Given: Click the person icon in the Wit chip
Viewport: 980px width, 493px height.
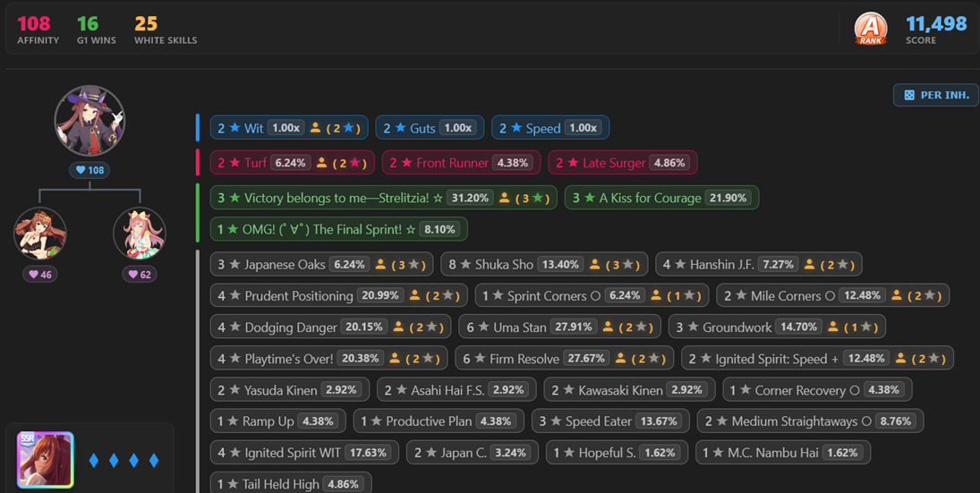Looking at the screenshot, I should 316,127.
